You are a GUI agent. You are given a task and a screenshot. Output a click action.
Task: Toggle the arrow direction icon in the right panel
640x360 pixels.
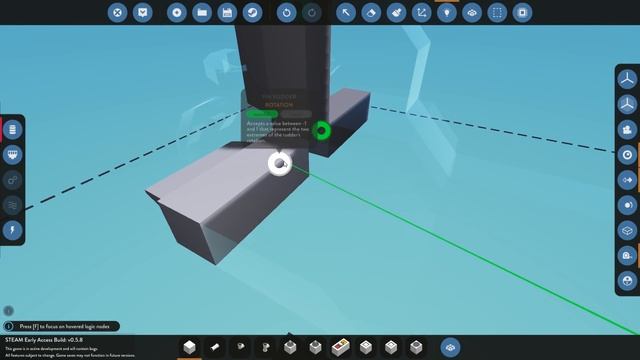(627, 180)
